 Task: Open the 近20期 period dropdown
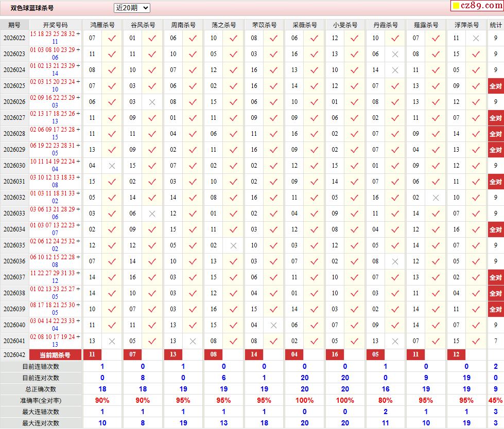pyautogui.click(x=132, y=8)
